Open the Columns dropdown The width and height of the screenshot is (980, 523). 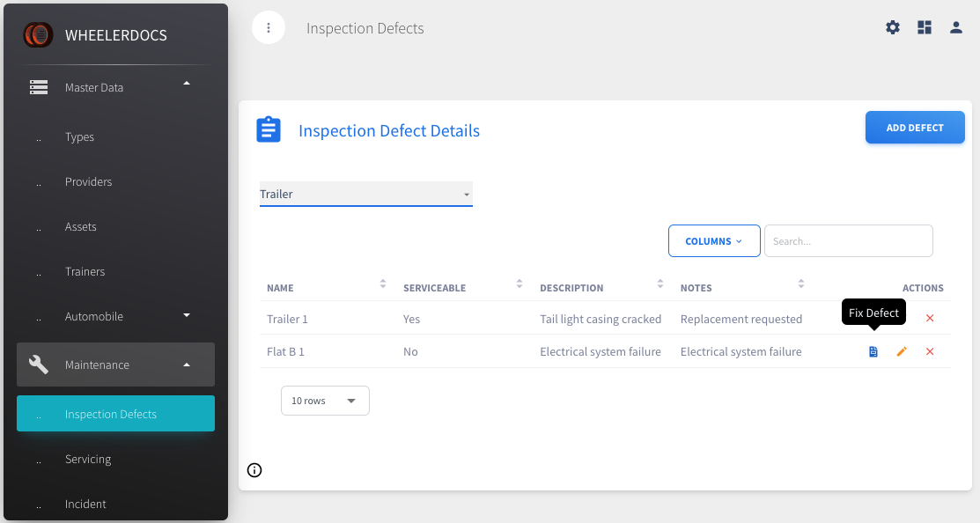point(713,241)
